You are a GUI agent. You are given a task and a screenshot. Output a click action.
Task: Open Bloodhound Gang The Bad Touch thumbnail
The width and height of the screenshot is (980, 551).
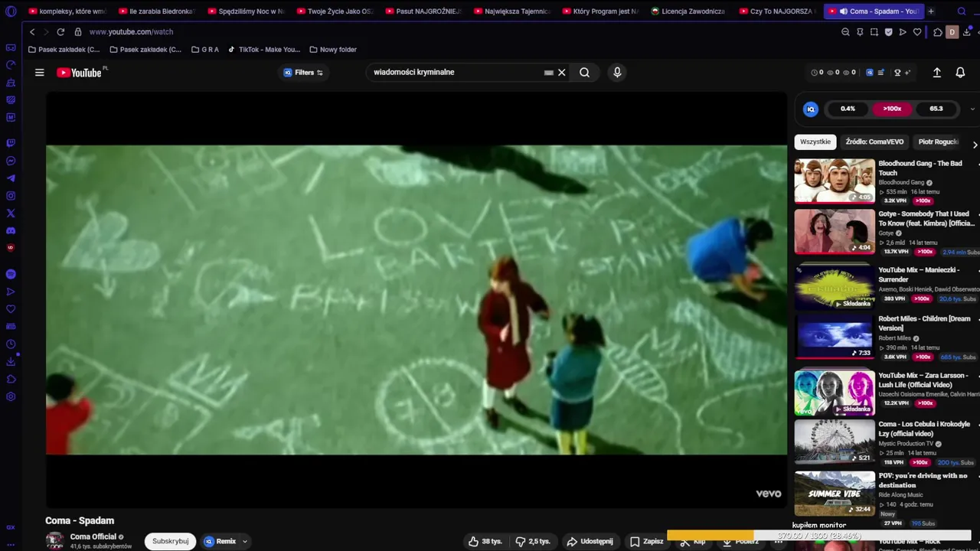point(835,181)
